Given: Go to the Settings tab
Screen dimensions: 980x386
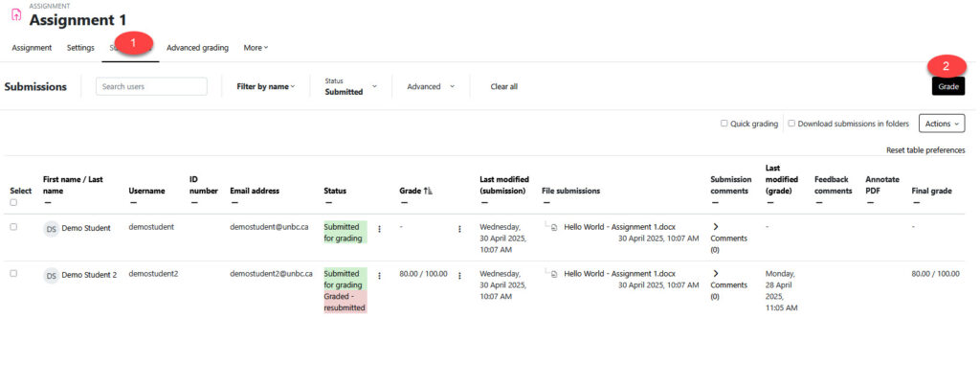Looking at the screenshot, I should [x=80, y=48].
